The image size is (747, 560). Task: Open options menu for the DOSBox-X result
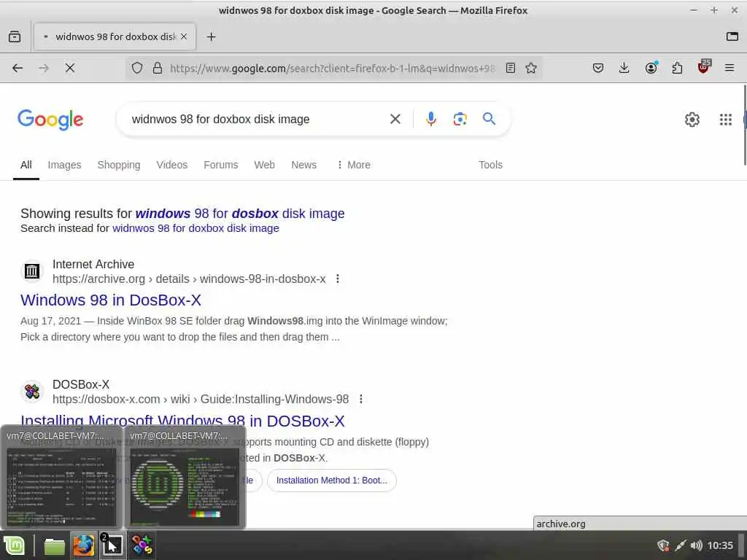click(360, 399)
